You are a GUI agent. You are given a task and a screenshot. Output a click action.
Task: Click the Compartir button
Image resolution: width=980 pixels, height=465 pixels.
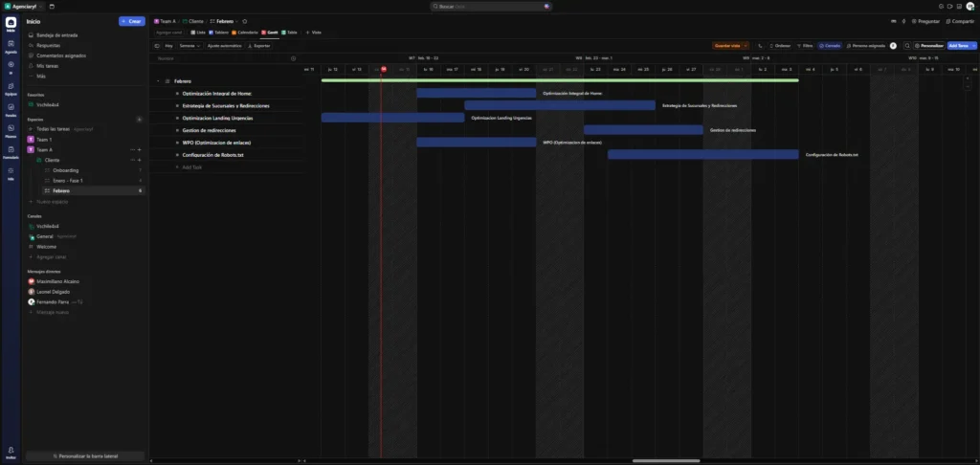960,21
